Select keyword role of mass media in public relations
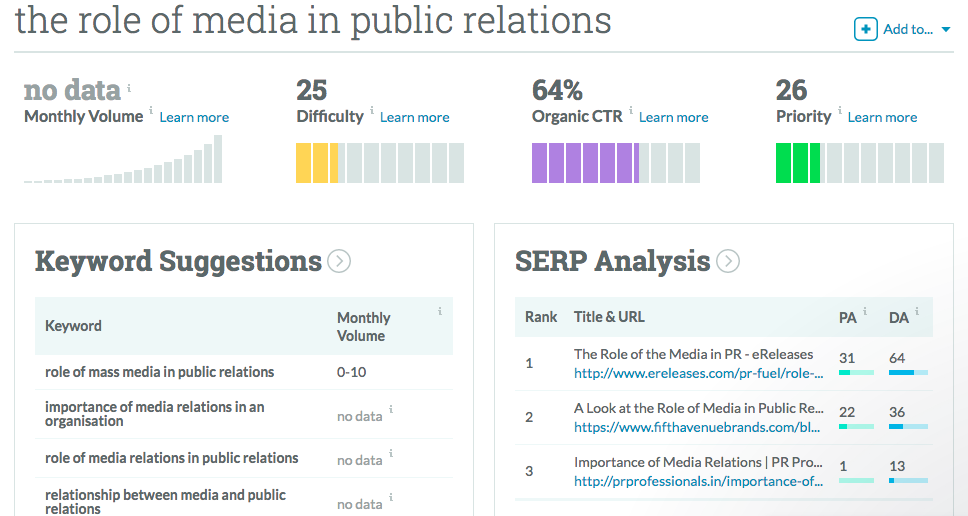The width and height of the screenshot is (968, 516). (x=159, y=372)
